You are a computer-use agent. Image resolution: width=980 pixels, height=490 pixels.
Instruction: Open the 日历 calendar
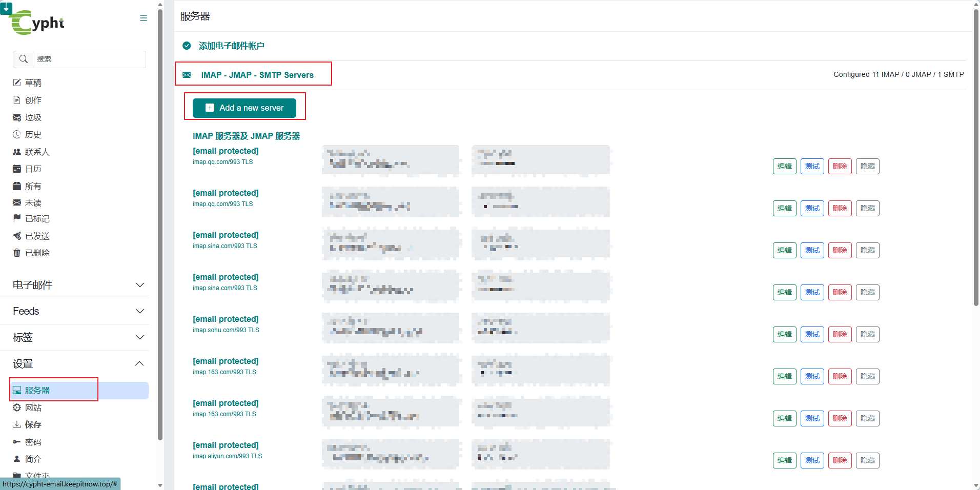pyautogui.click(x=33, y=169)
